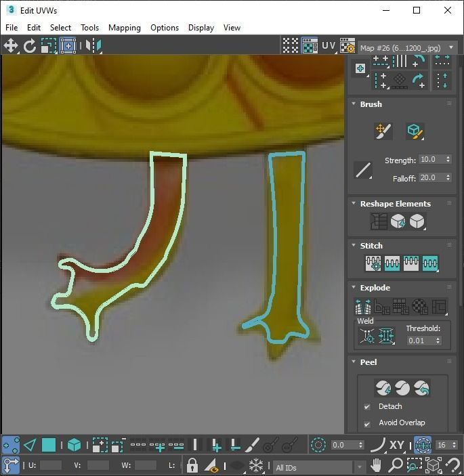Screen dimensions: 464x476
Task: Toggle Vertex sub-object mode
Action: tap(11, 445)
